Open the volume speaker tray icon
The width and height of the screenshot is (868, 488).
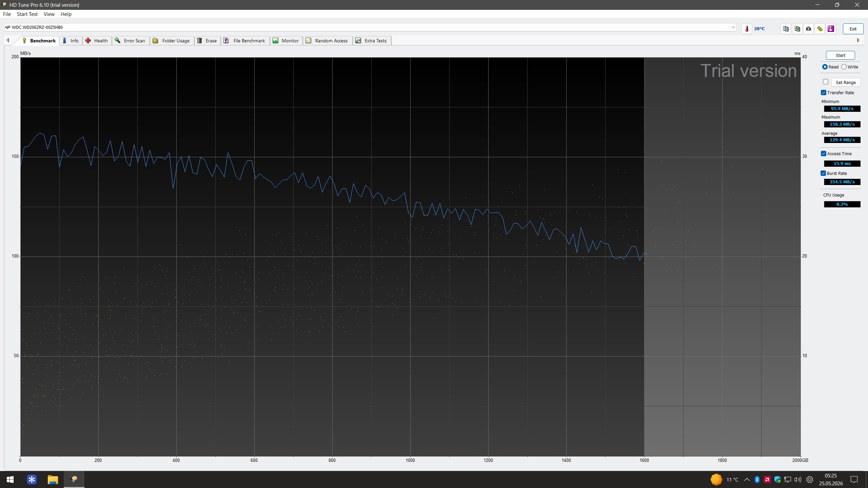point(798,480)
